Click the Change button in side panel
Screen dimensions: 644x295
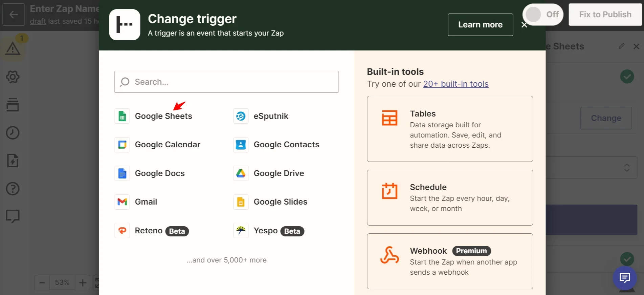coord(606,118)
